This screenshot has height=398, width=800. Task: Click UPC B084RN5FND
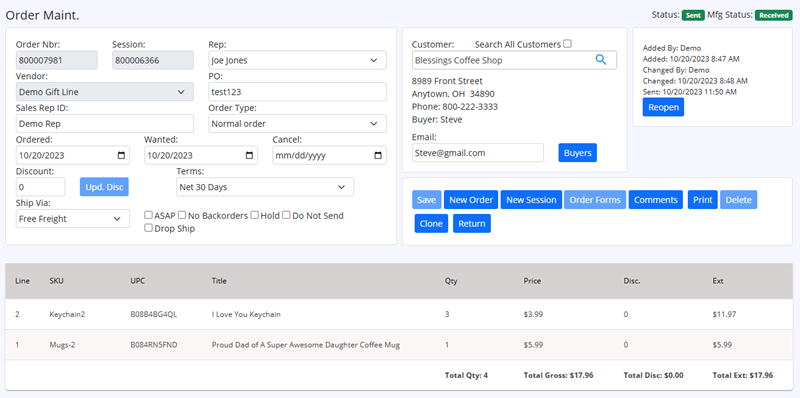click(154, 345)
